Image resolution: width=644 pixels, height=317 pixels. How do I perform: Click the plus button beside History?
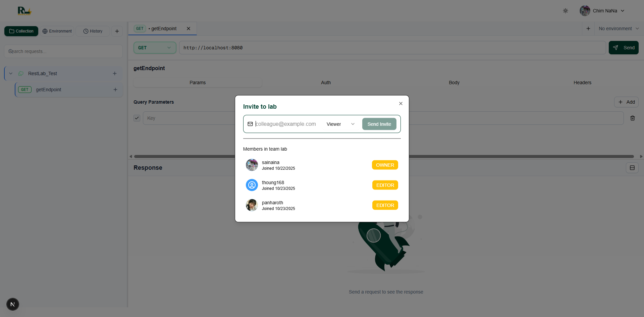point(117,31)
